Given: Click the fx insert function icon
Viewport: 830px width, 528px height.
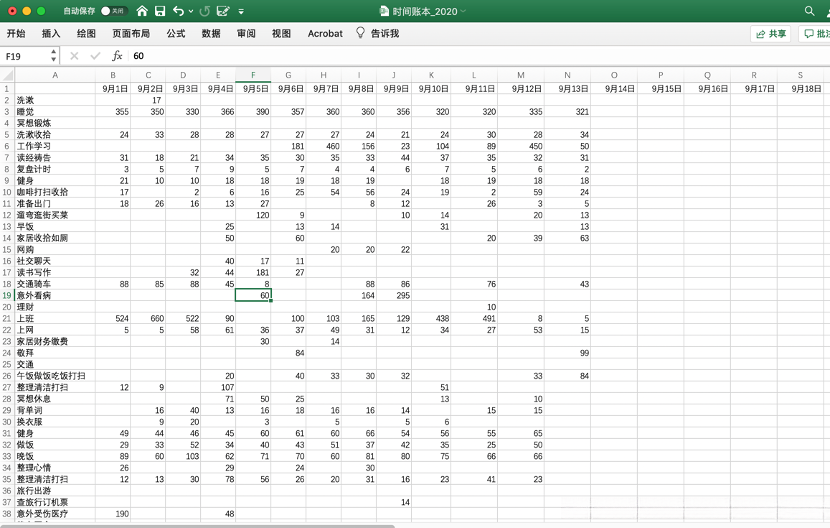Looking at the screenshot, I should tap(117, 56).
